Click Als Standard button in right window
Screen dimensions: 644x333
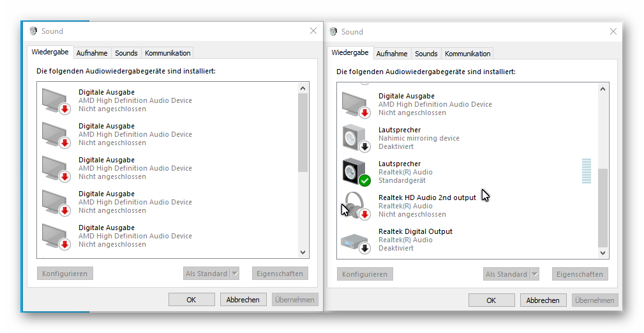coord(506,274)
